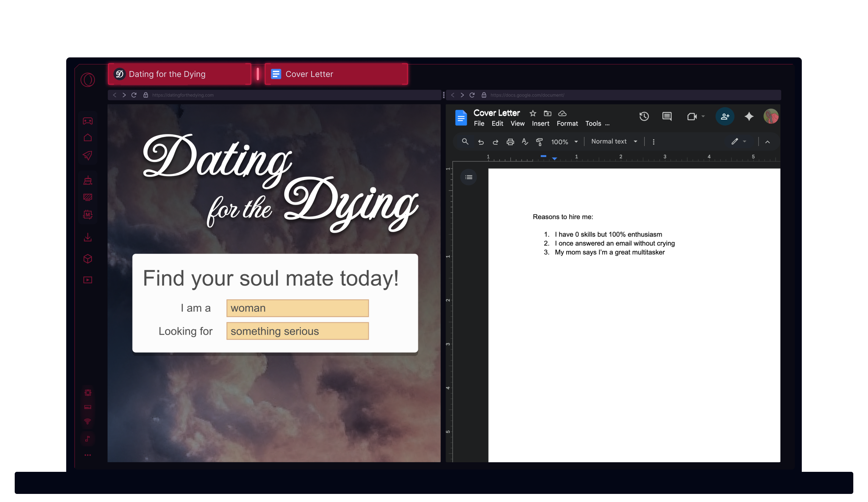
Task: Select the paint format tool
Action: [x=539, y=141]
